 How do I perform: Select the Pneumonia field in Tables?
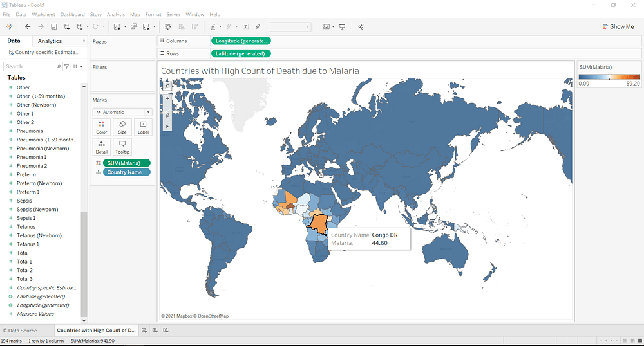click(x=30, y=131)
